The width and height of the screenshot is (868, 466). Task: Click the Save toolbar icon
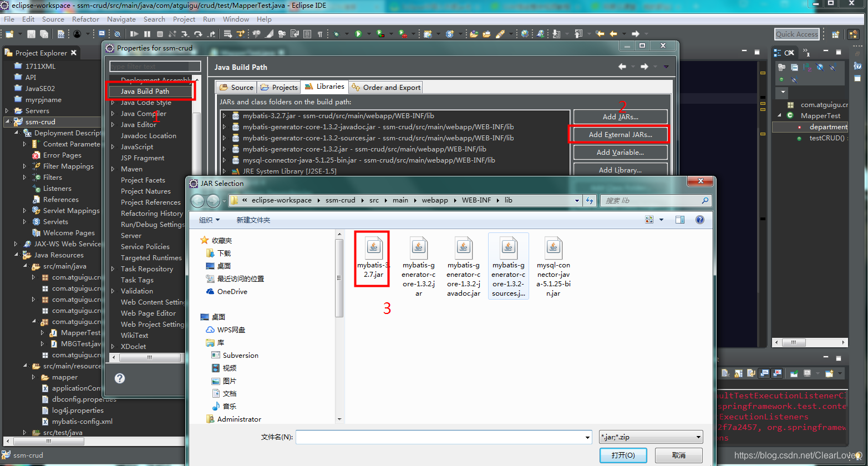tap(31, 34)
